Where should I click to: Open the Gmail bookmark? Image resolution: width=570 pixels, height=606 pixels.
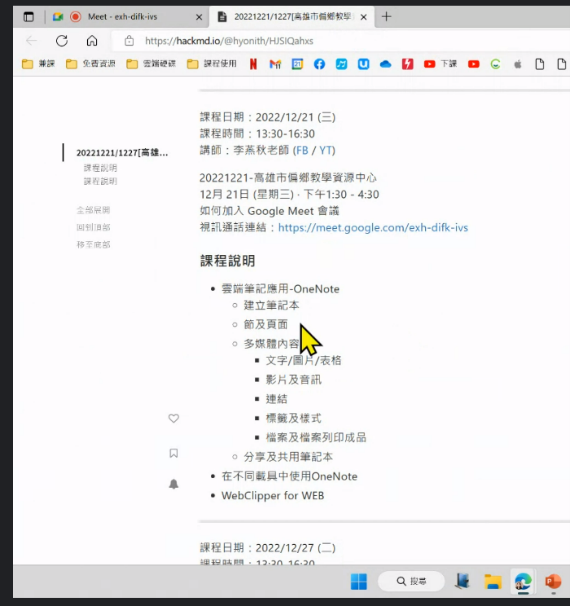pos(275,64)
